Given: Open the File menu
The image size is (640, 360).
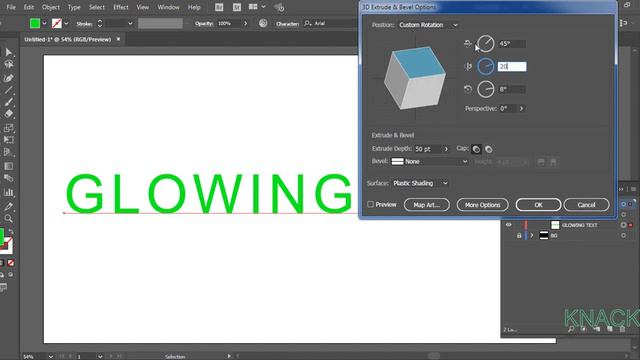Looking at the screenshot, I should (x=11, y=7).
